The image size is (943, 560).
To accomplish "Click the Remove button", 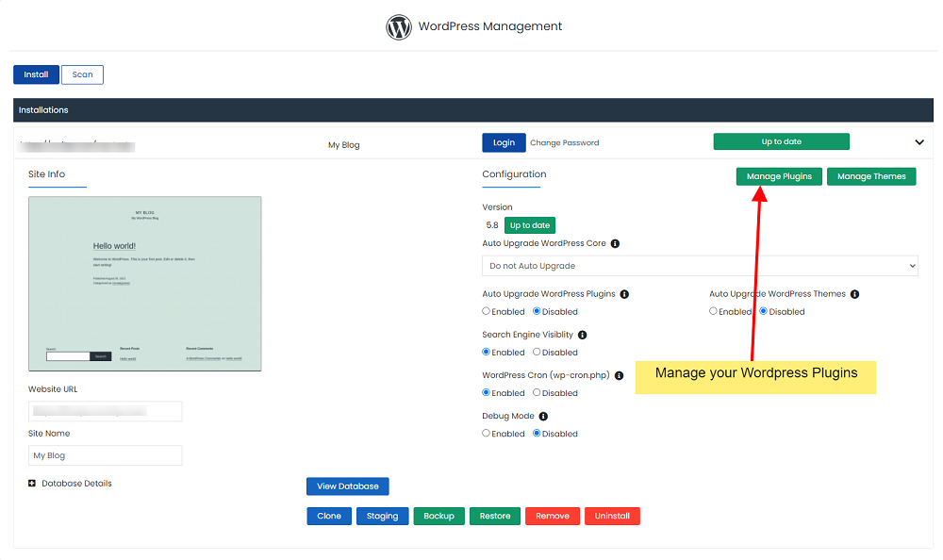I will pos(552,516).
